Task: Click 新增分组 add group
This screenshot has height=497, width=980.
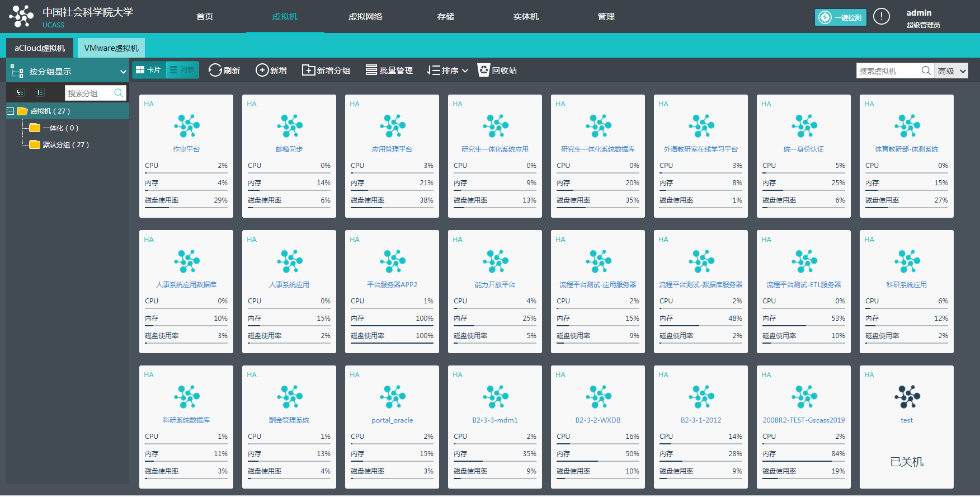Action: click(326, 71)
